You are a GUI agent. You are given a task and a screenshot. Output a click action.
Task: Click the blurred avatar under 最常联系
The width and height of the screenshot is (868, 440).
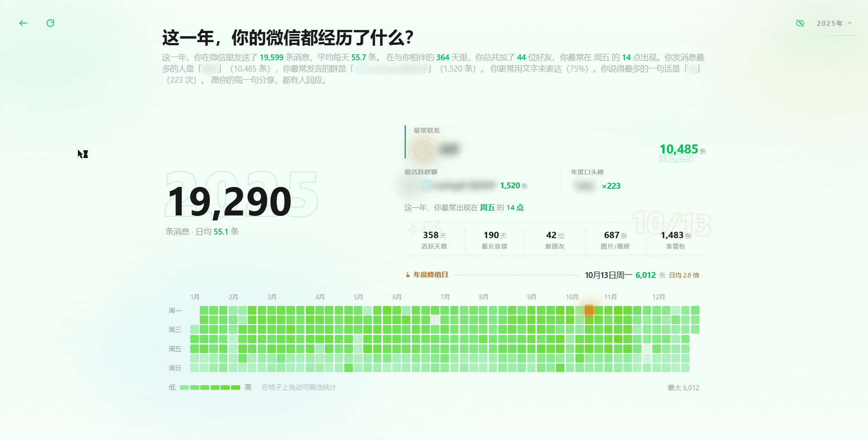point(423,149)
